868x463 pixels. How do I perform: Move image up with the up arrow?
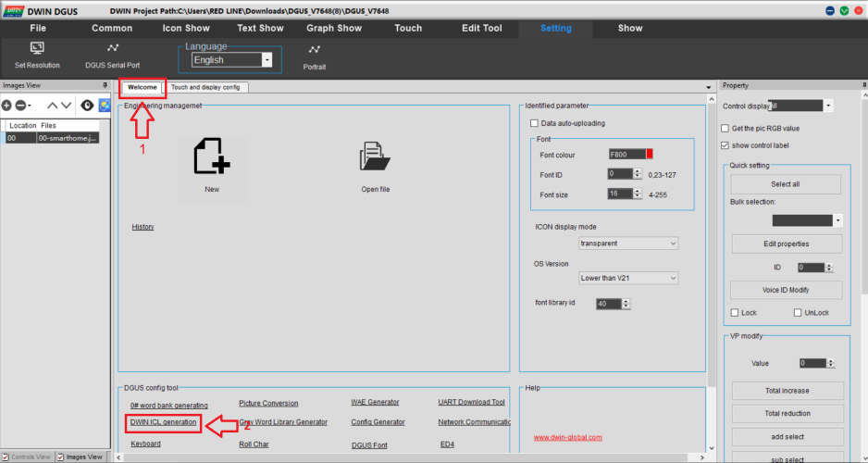52,106
